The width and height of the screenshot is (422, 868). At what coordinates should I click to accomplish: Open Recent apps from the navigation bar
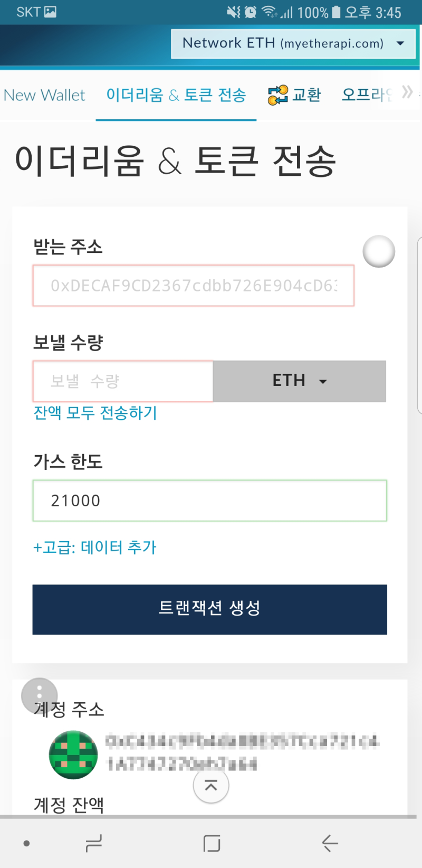pyautogui.click(x=93, y=843)
